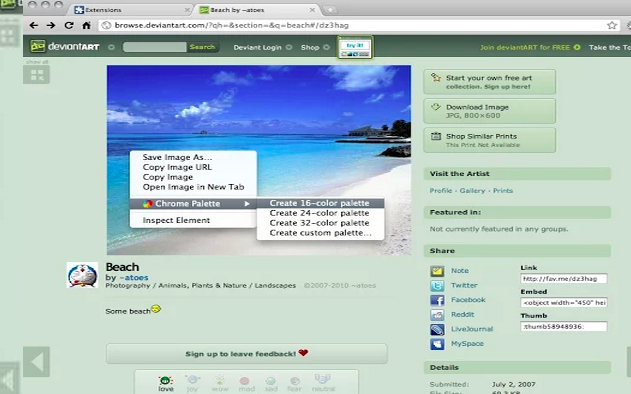Select the Embed code field
This screenshot has height=394, width=631.
pos(563,303)
